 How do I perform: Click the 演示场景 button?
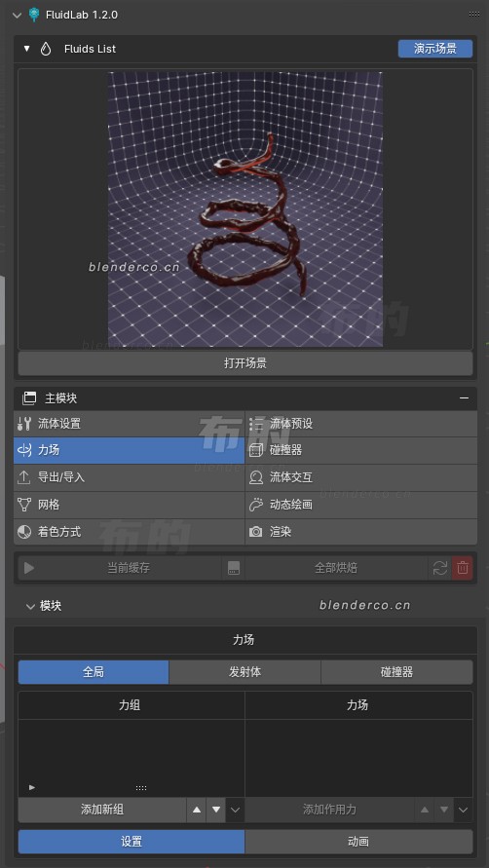[x=435, y=49]
